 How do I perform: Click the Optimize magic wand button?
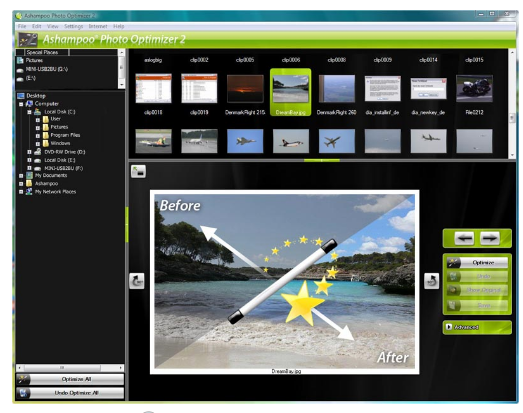[477, 263]
